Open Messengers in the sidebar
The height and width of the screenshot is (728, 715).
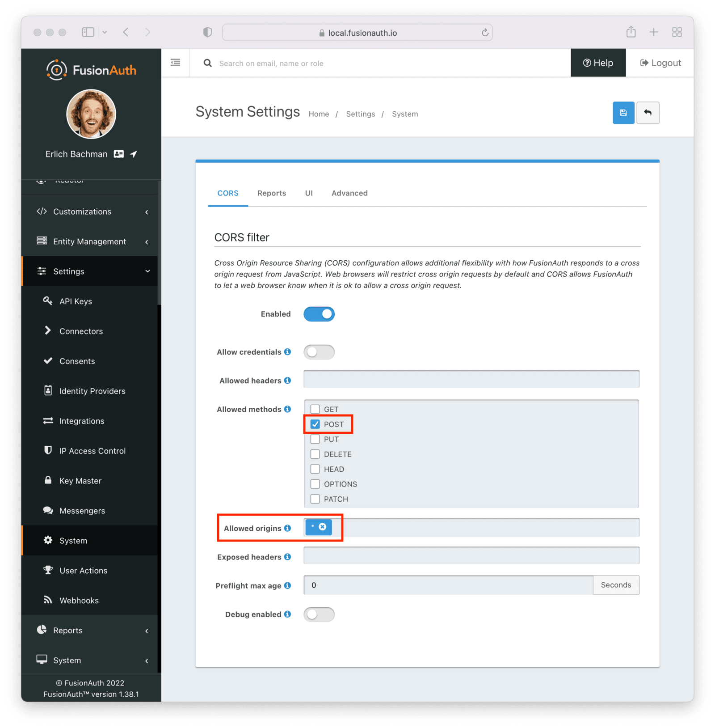click(89, 511)
